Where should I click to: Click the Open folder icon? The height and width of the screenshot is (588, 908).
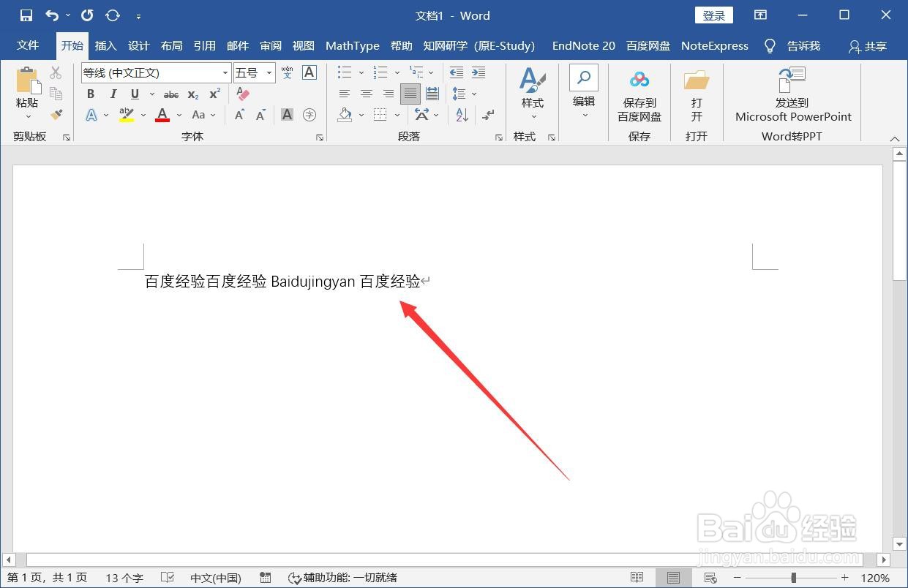[696, 79]
